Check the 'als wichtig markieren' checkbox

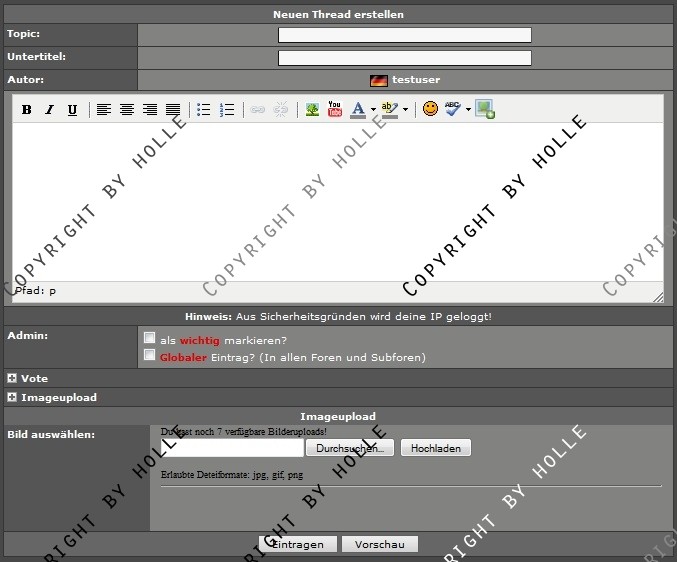click(149, 338)
